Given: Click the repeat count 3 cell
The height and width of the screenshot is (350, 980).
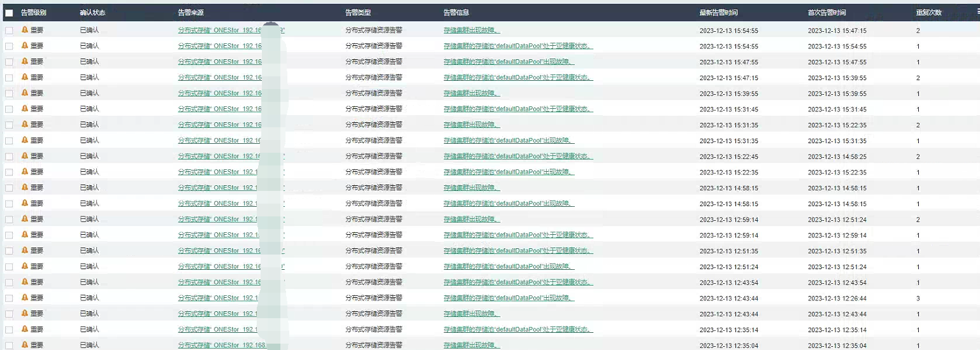Looking at the screenshot, I should click(918, 298).
